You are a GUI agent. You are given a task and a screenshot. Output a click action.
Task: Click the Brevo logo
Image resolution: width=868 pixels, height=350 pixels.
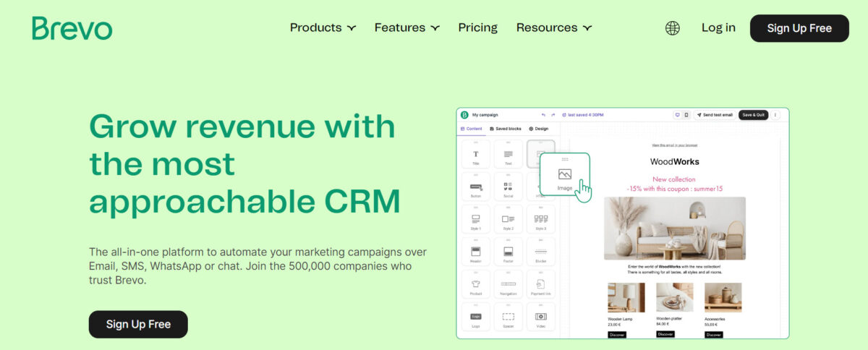72,28
